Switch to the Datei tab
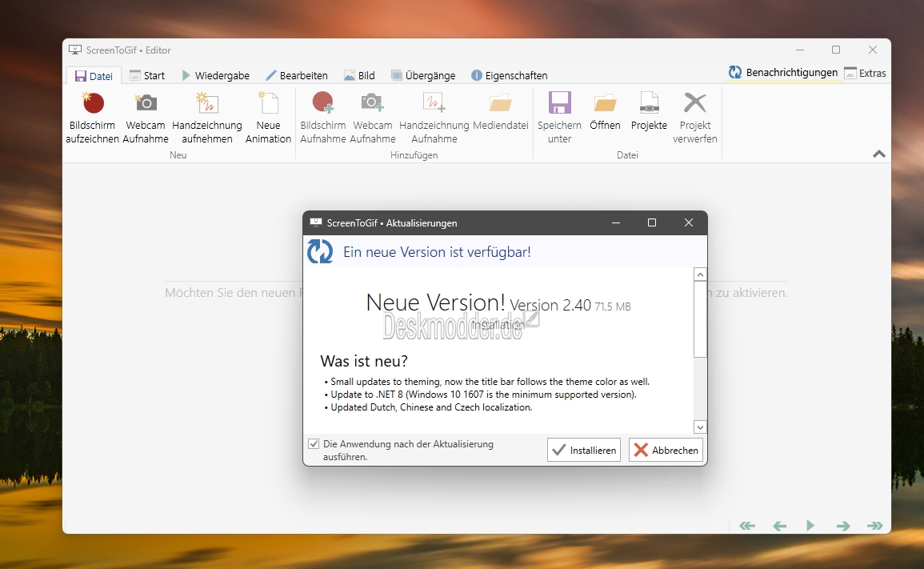The image size is (924, 569). (x=94, y=76)
